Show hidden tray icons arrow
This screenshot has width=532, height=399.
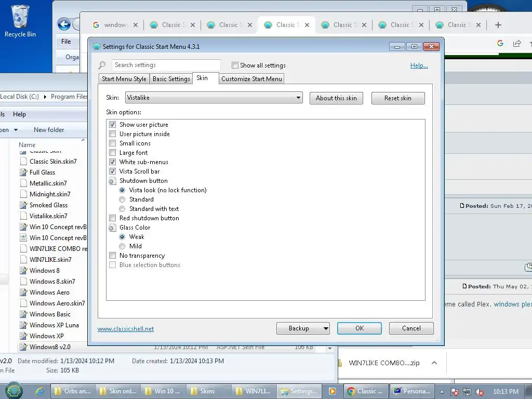(442, 392)
